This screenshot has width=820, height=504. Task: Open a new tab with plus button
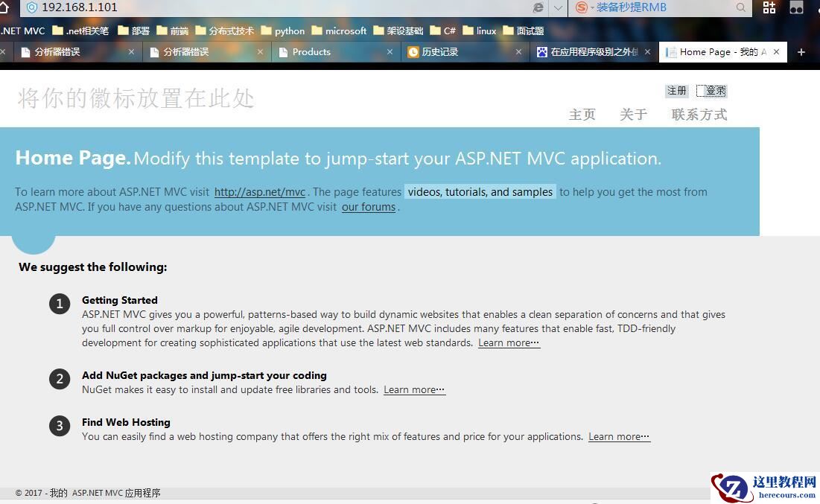pyautogui.click(x=801, y=52)
